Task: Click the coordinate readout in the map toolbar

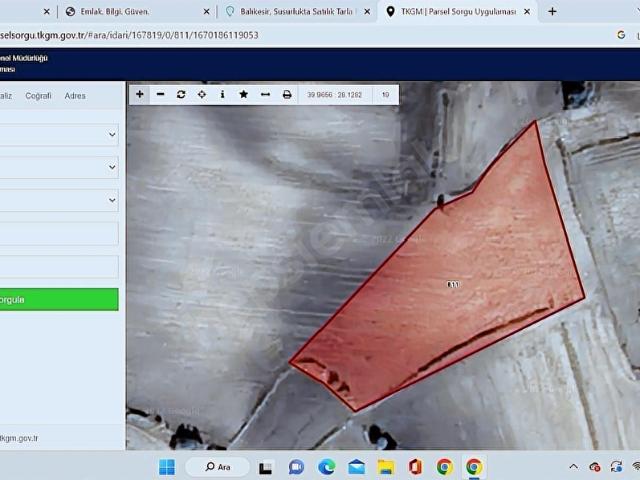Action: [x=334, y=95]
